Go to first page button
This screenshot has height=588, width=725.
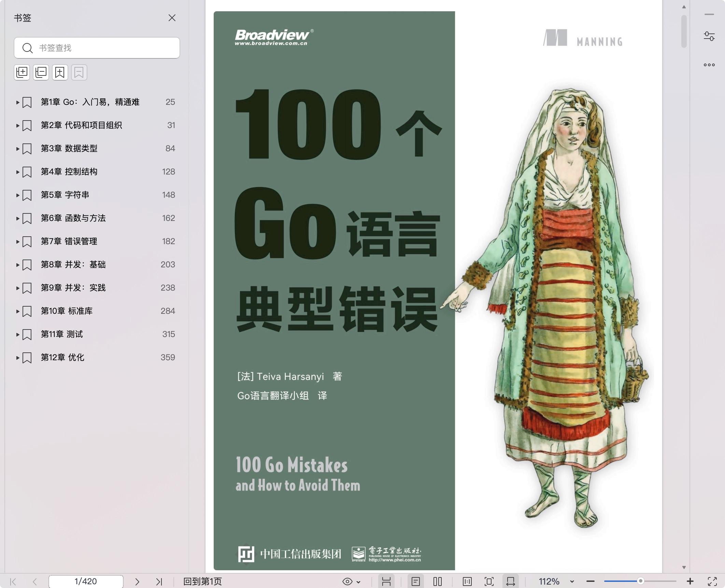(x=13, y=582)
